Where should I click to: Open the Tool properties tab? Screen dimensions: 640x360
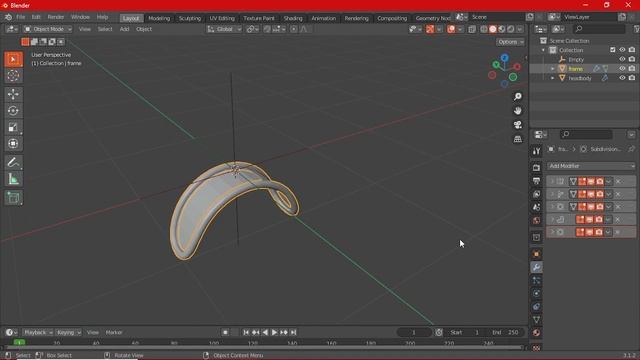(x=536, y=152)
